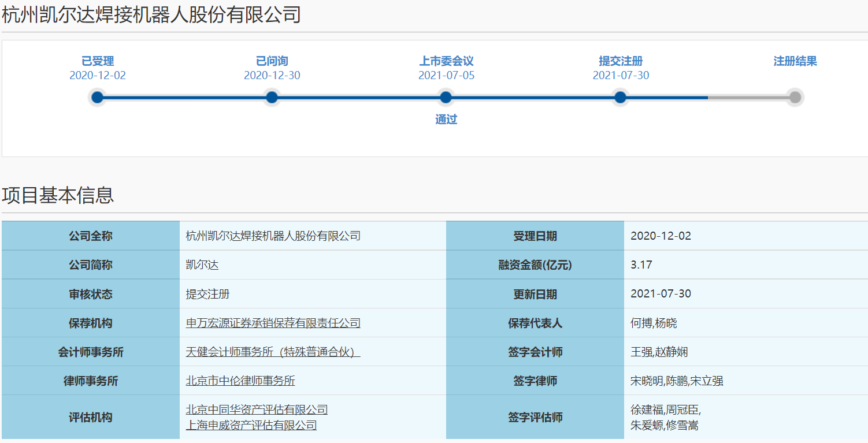This screenshot has width=868, height=443.
Task: Open the 天健会计师事务所 accounting firm link
Action: tap(273, 352)
